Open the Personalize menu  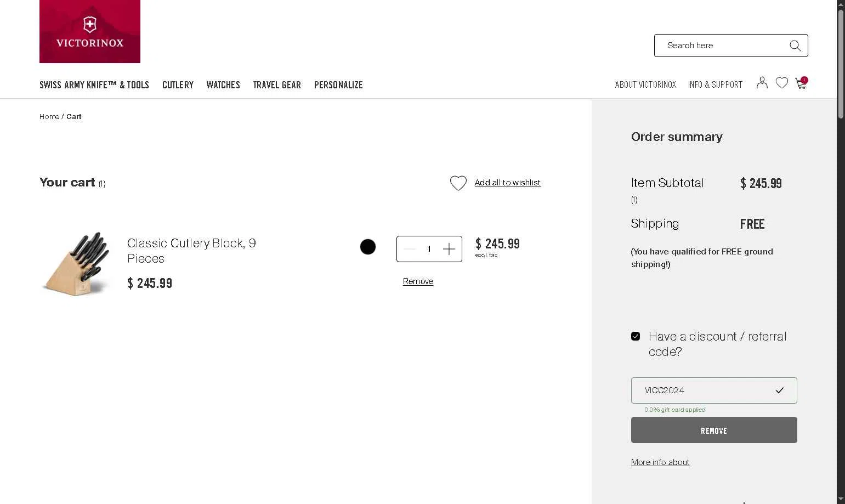click(338, 85)
